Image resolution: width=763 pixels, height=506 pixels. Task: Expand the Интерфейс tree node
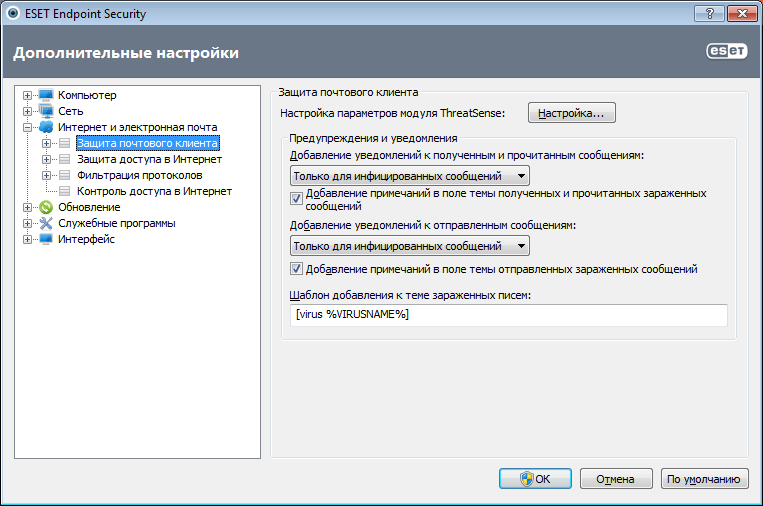coord(27,240)
